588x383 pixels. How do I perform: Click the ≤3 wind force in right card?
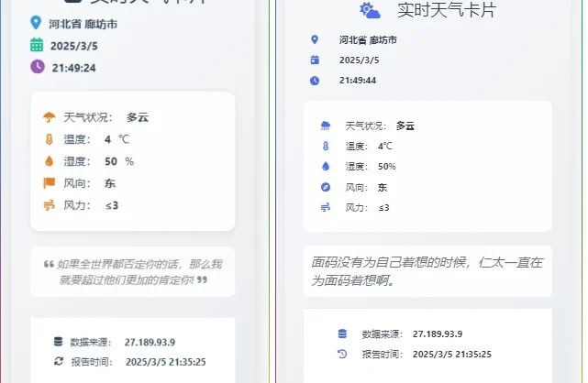tap(383, 207)
